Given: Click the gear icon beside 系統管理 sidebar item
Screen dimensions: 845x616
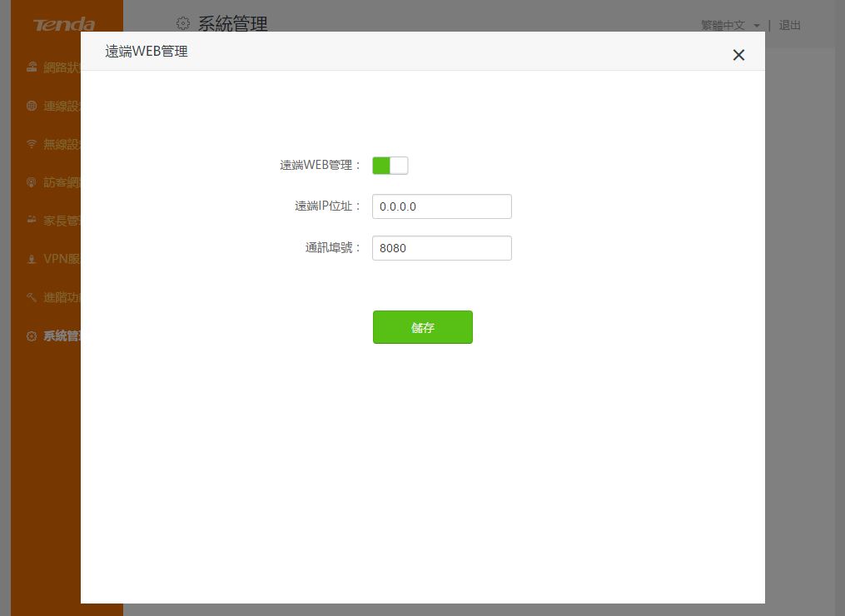Looking at the screenshot, I should point(32,336).
